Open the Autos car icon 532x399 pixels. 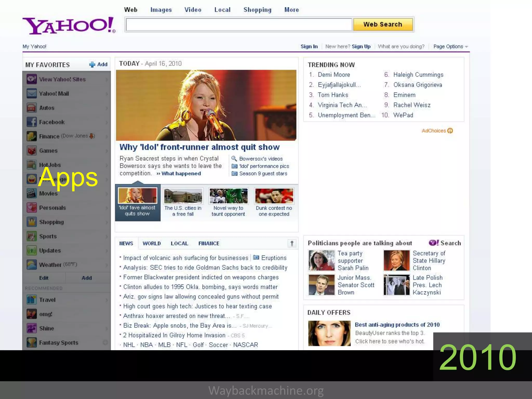(32, 108)
